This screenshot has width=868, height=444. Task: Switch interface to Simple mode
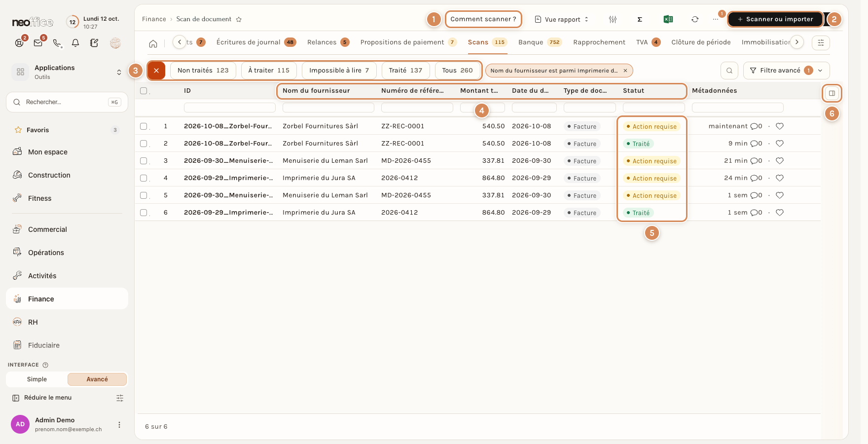click(37, 379)
